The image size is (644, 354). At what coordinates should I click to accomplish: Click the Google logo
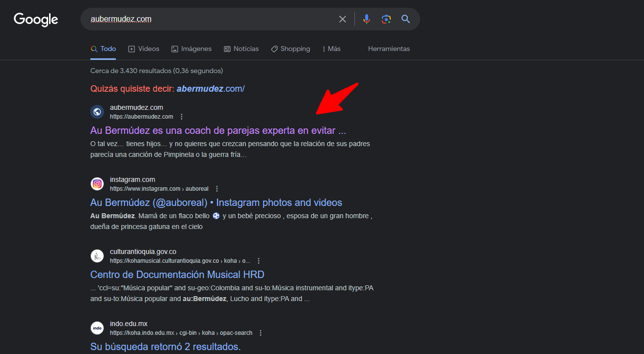click(x=36, y=20)
